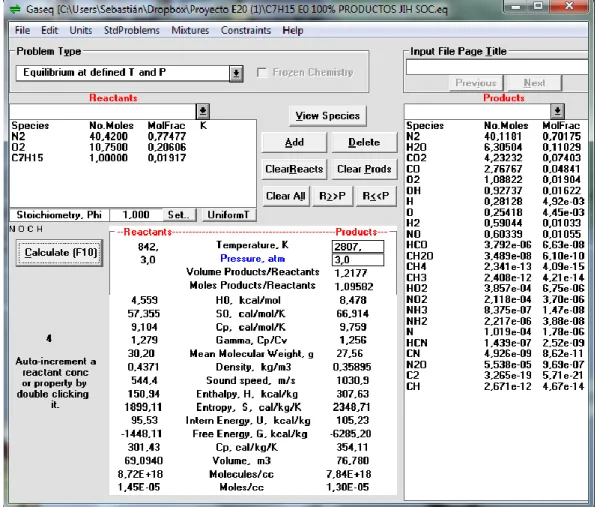597x507 pixels.
Task: Open the Products species dropdown arrow
Action: click(557, 111)
